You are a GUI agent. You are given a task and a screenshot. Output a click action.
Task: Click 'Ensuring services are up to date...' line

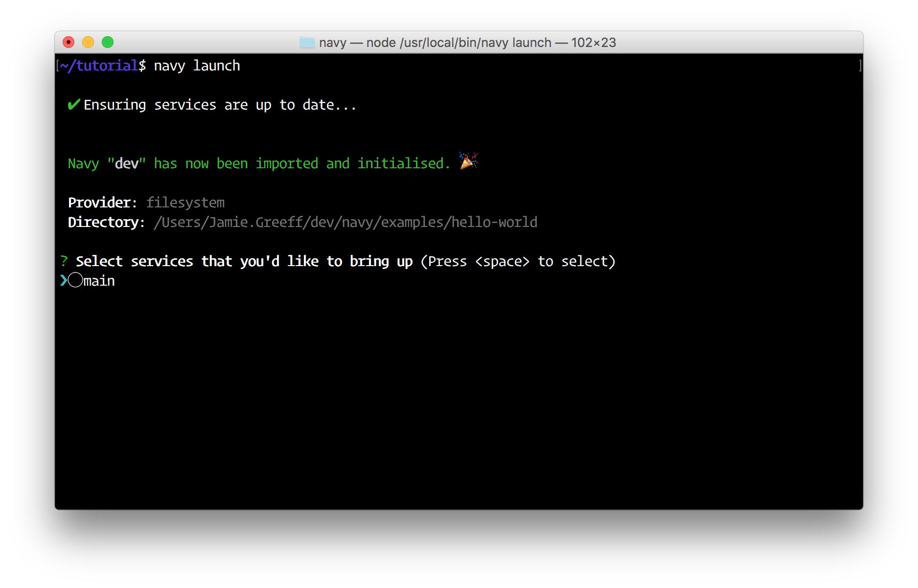pos(220,105)
